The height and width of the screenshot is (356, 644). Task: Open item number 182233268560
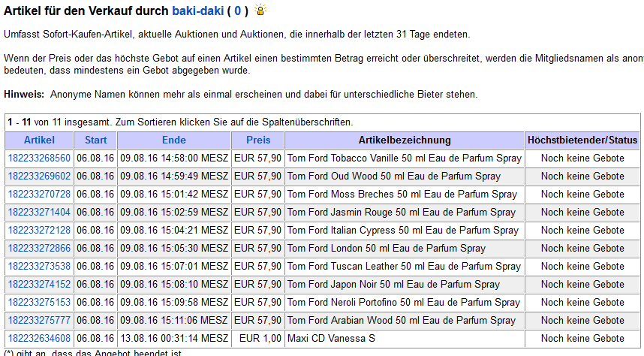point(40,158)
